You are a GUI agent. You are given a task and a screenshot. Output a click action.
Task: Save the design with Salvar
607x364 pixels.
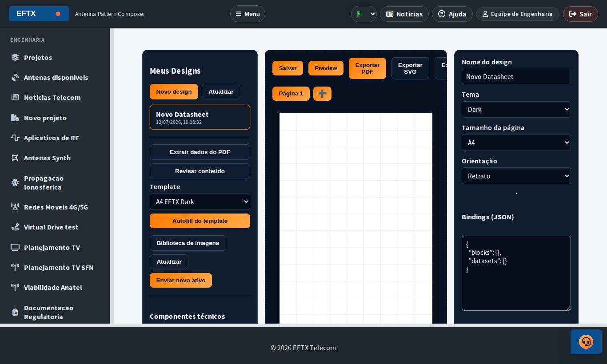click(288, 68)
